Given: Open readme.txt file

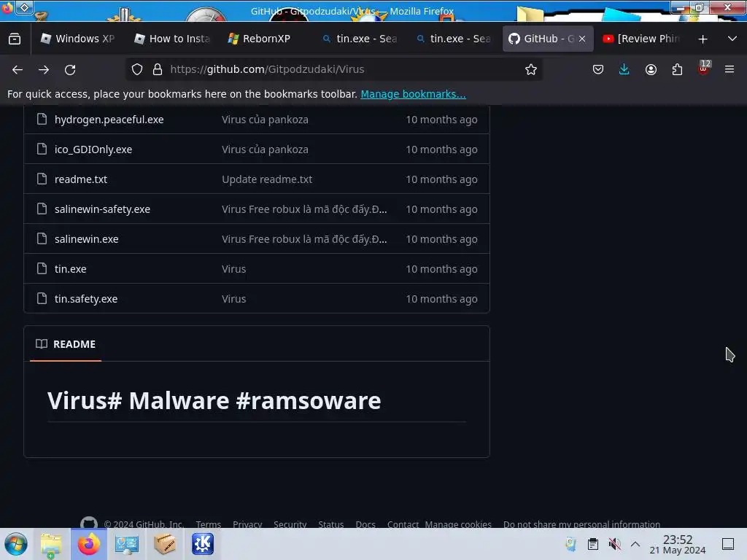Looking at the screenshot, I should [81, 179].
